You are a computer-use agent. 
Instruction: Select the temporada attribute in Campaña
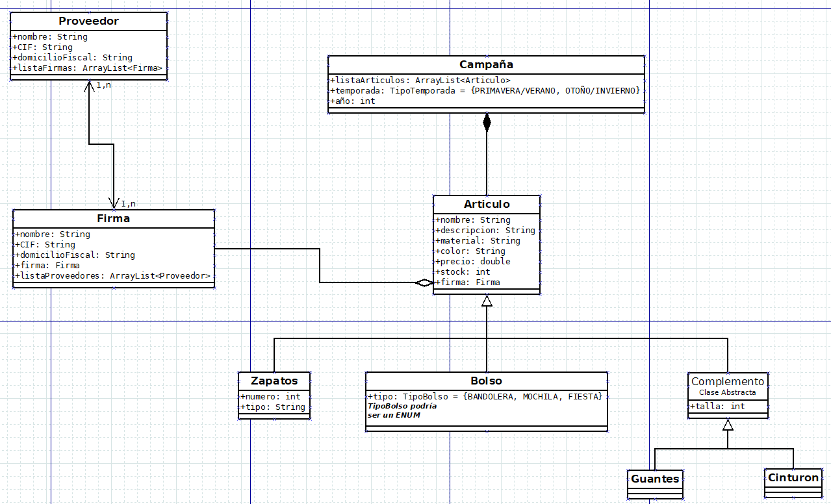(x=485, y=90)
